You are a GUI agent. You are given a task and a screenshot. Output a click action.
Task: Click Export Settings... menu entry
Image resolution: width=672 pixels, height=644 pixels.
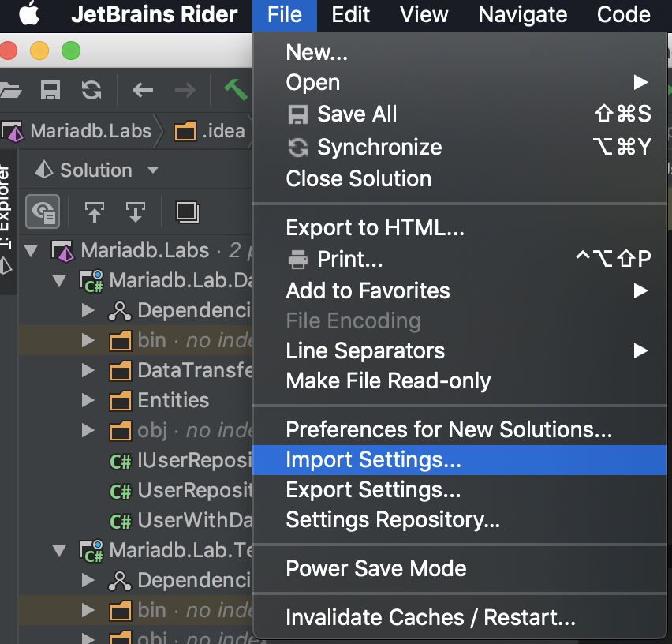point(373,490)
